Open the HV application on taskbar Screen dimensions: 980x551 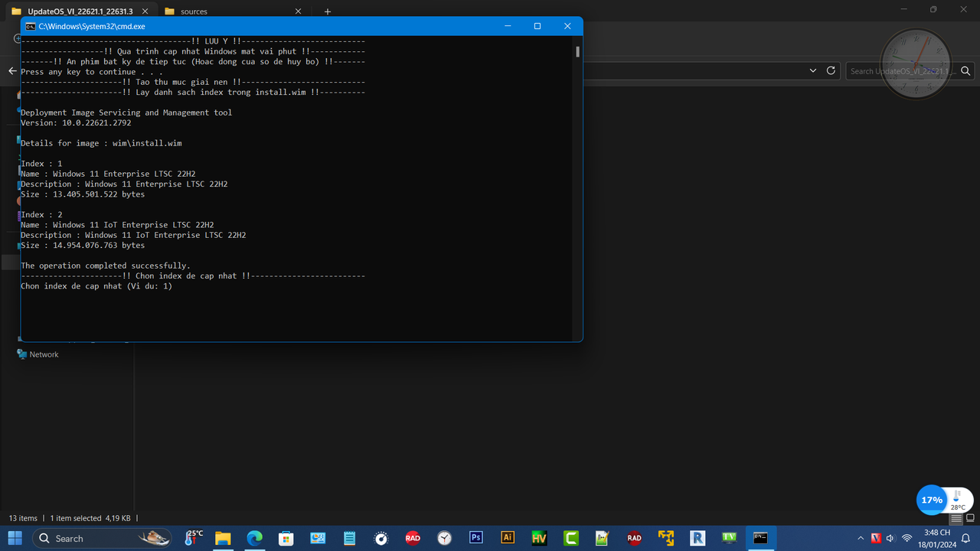(539, 538)
